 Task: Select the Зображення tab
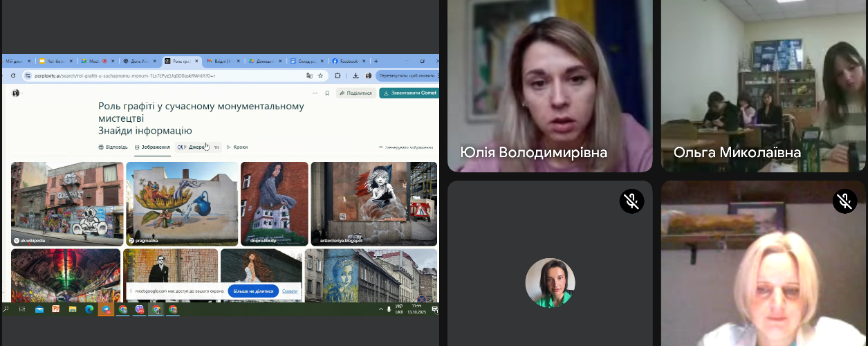(x=152, y=147)
